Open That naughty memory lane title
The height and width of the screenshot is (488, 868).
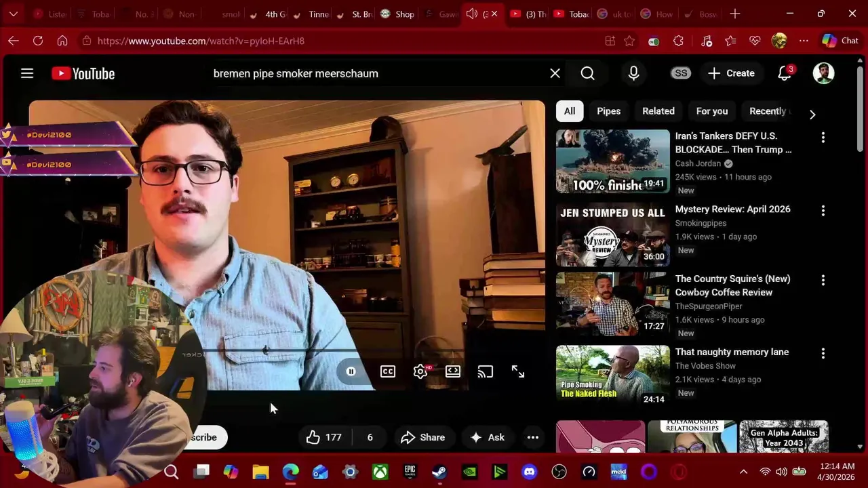click(732, 352)
